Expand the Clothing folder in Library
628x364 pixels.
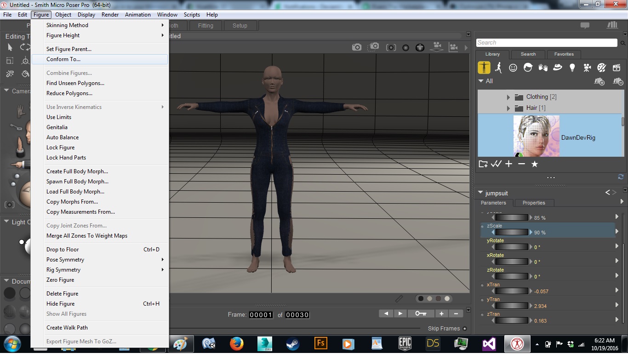pos(508,97)
